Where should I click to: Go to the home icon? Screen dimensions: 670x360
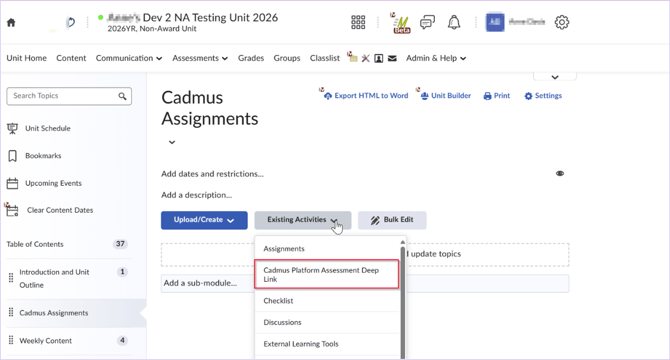coord(11,23)
